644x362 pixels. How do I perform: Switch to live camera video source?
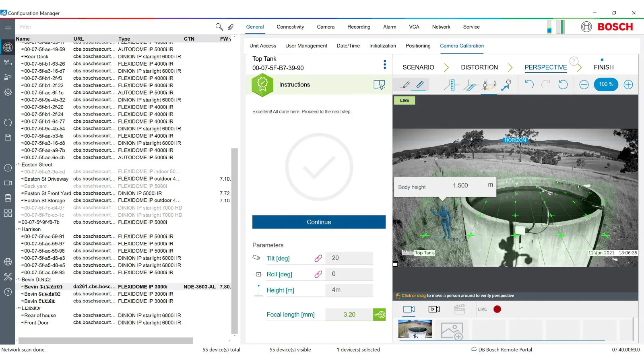point(409,309)
